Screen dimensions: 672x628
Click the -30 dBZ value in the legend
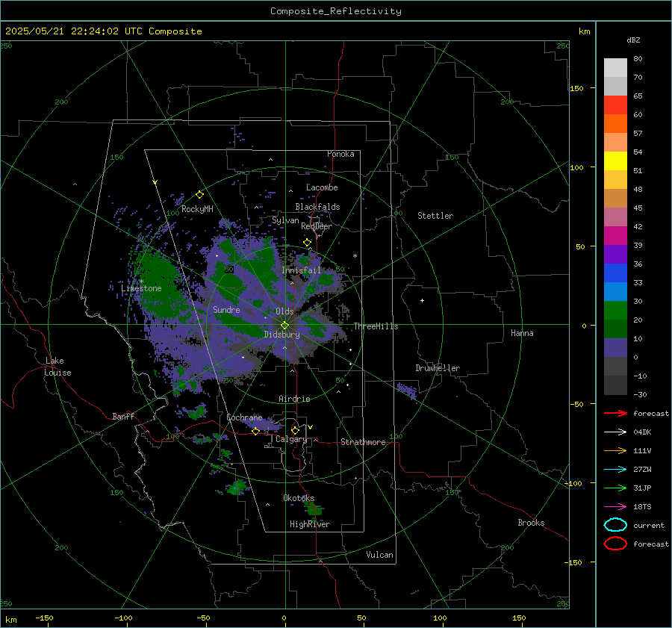click(x=640, y=395)
